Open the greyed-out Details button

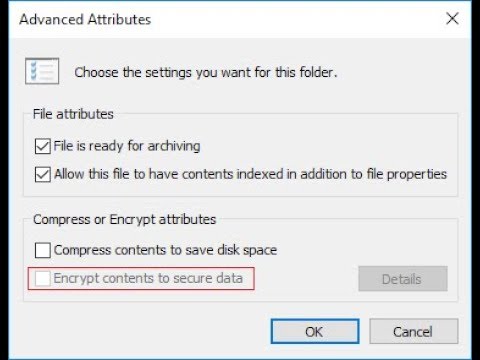click(403, 279)
